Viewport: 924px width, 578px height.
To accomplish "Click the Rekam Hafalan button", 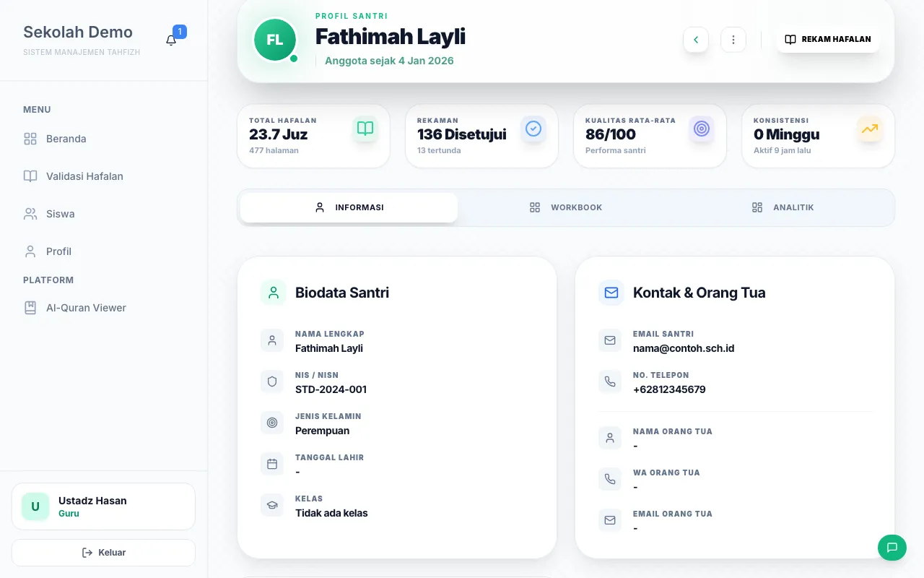I will pos(828,40).
